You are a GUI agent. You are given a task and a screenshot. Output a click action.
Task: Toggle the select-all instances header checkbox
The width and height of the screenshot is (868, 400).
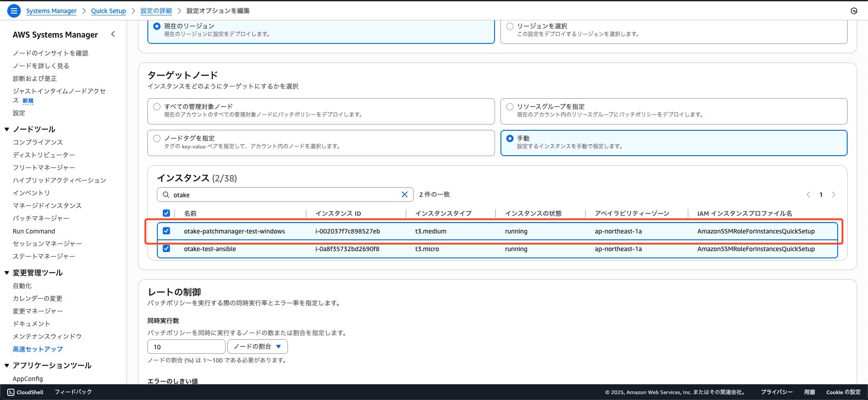[166, 213]
